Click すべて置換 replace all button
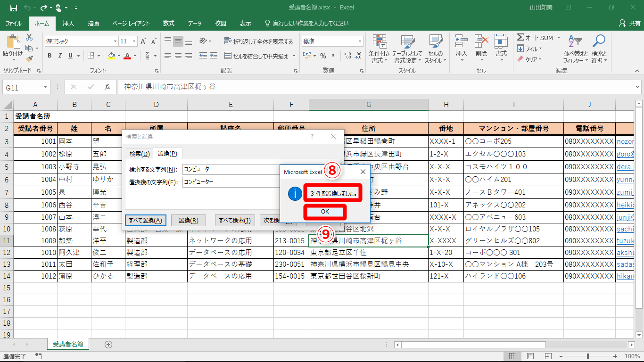 (146, 220)
